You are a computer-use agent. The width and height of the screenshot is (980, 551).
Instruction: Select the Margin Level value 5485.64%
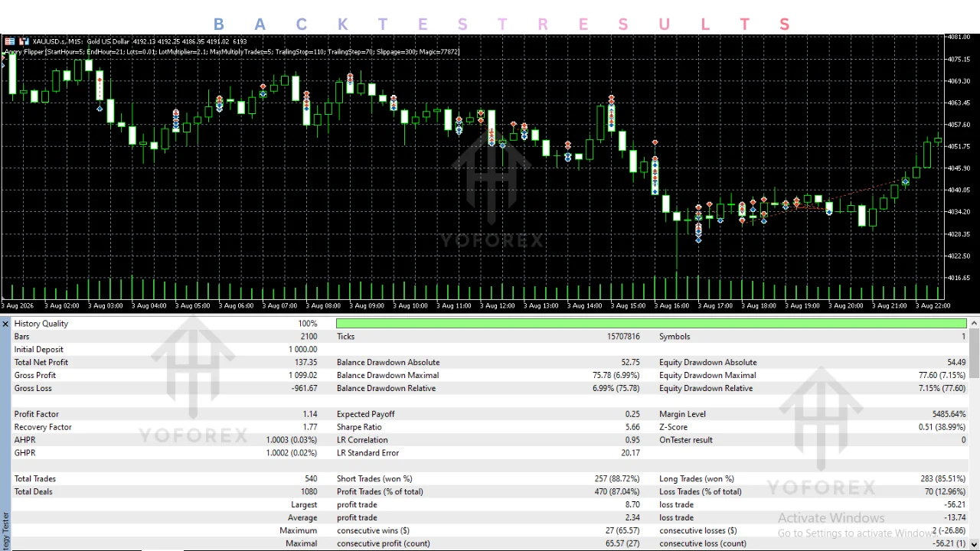click(949, 415)
